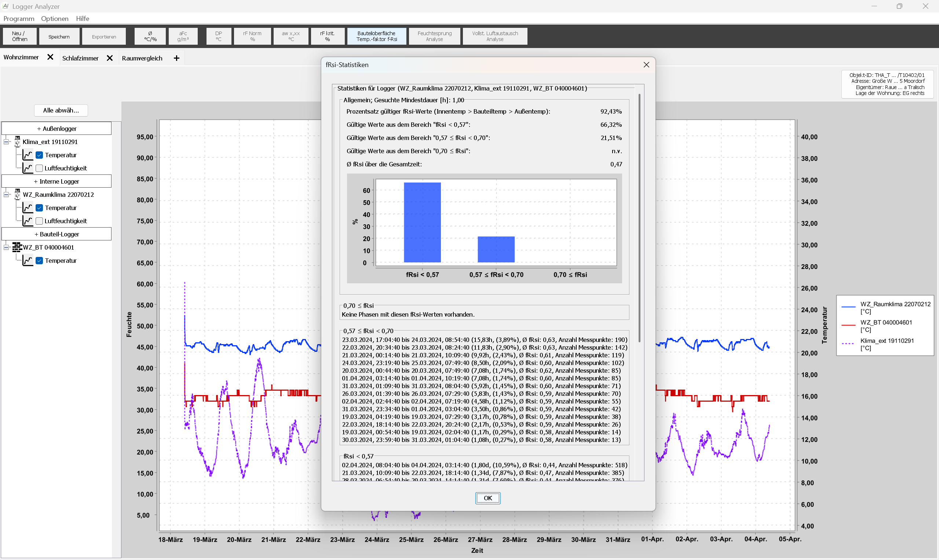
Task: Click the WZ_BT 040004601 brick wall icon
Action: click(x=17, y=247)
